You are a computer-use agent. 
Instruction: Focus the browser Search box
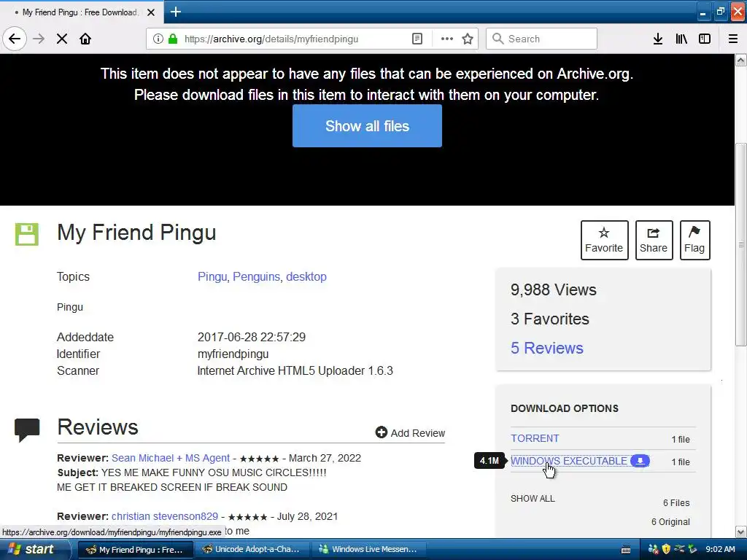[x=542, y=39]
